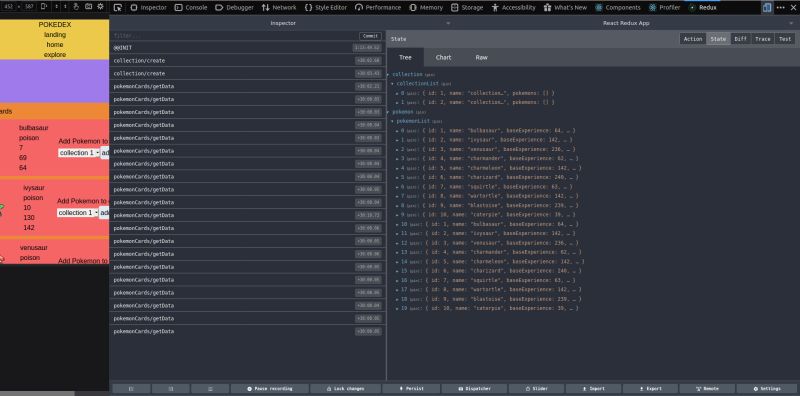Screen dimensions: 800x396
Task: Open responsive mode settings gear
Action: click(x=101, y=7)
